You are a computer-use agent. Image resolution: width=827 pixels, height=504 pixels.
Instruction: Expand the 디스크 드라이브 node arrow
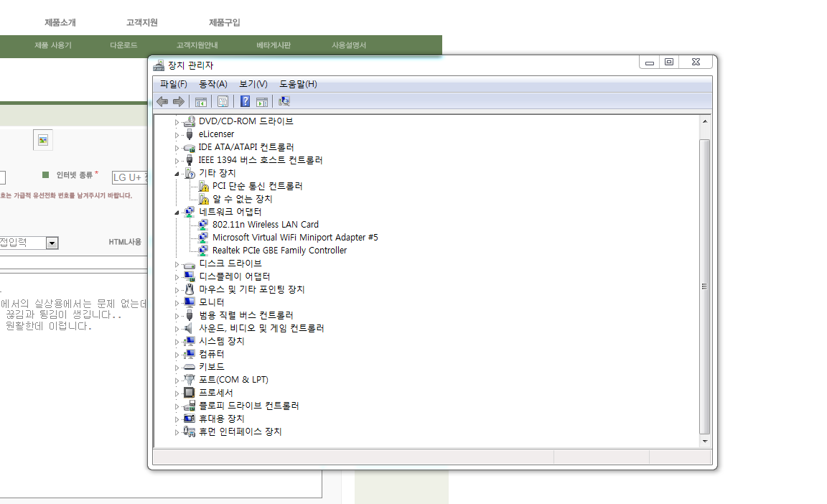point(177,264)
